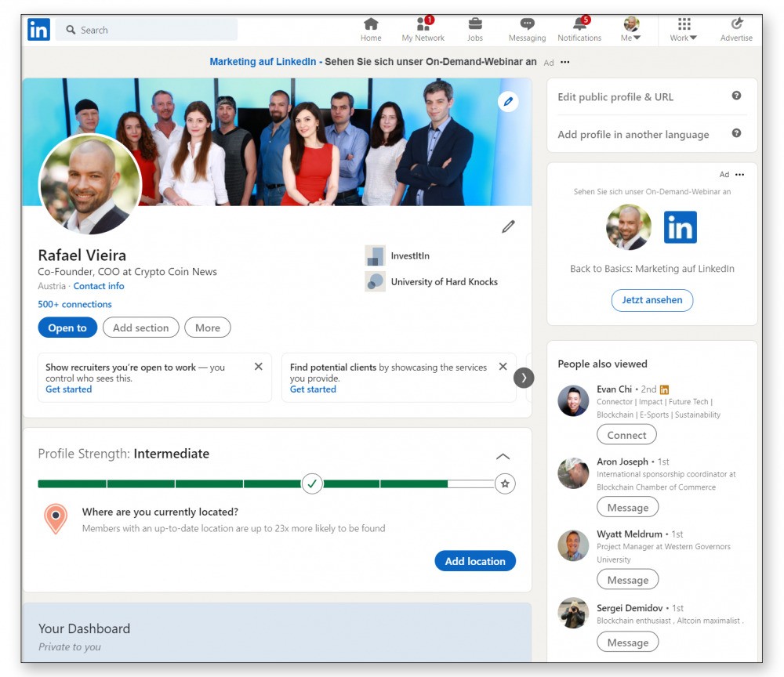Click 'Back to Basics: Marketing auf LinkedIn' text
Screen dimensions: 784x677
pos(652,269)
